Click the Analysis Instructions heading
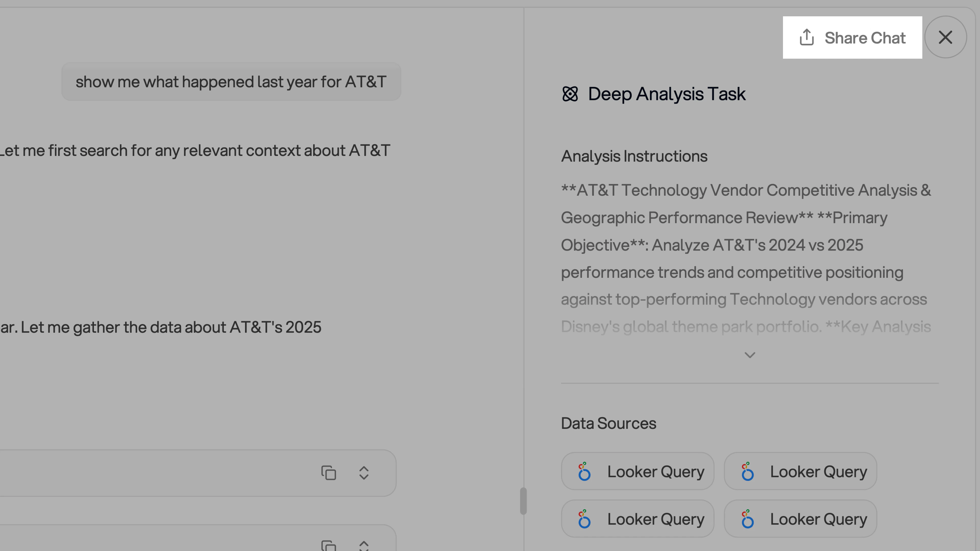The height and width of the screenshot is (551, 980). tap(634, 156)
